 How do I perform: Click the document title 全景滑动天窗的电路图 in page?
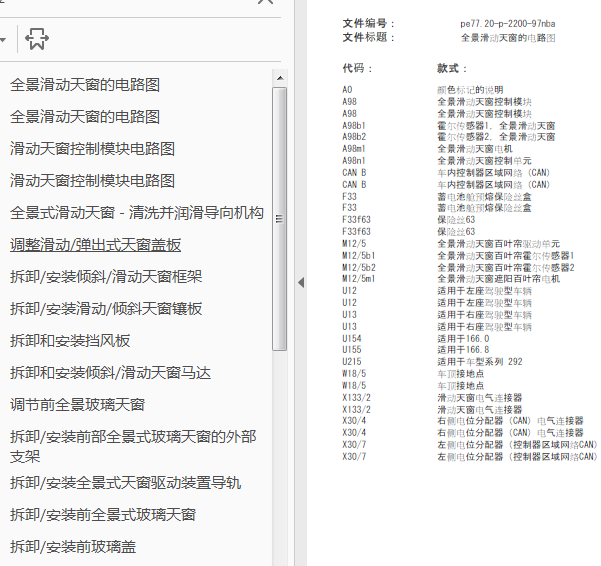click(507, 38)
